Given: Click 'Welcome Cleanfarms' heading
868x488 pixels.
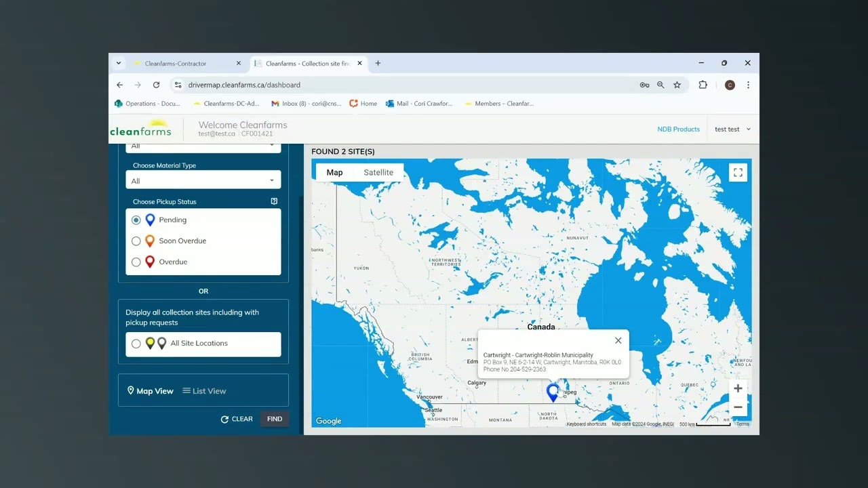Looking at the screenshot, I should (243, 125).
